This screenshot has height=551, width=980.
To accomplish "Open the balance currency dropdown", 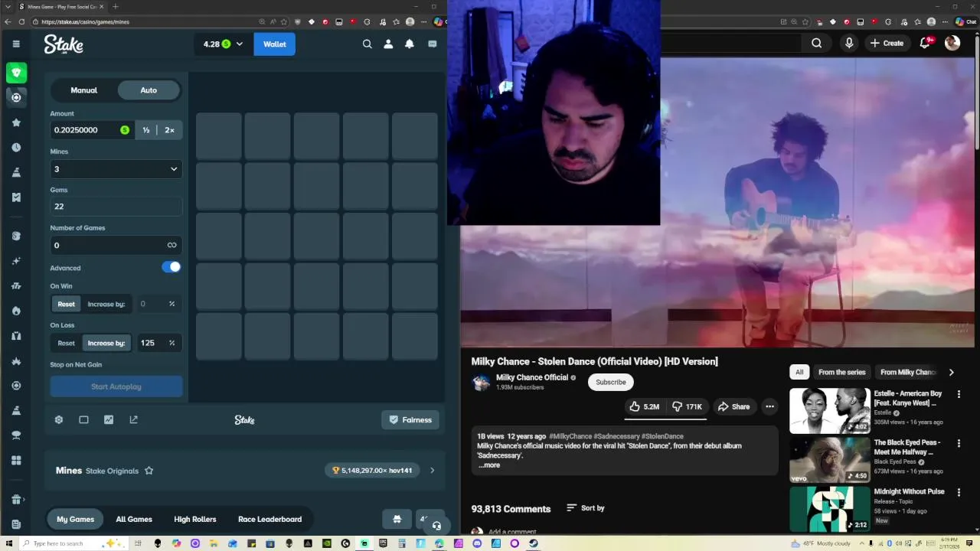I will coord(224,44).
